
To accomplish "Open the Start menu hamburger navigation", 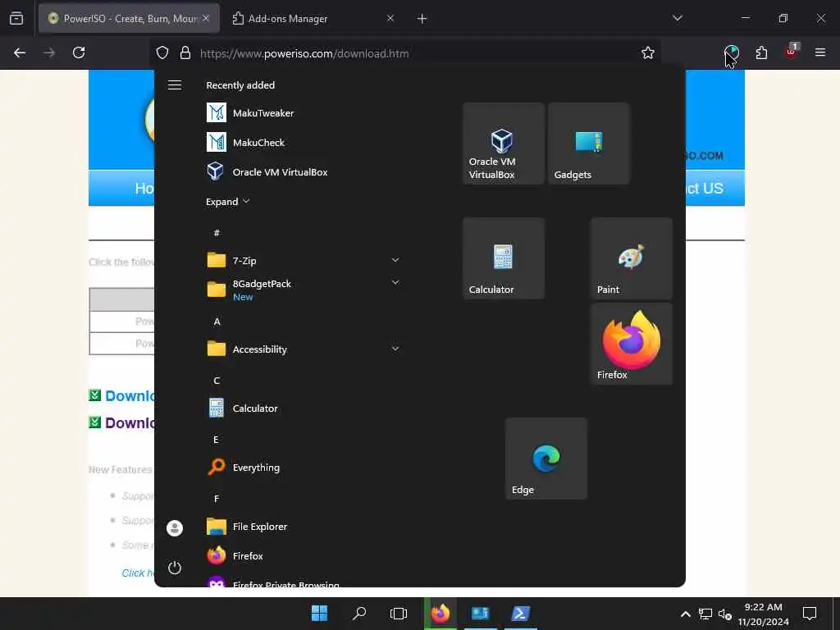I will pyautogui.click(x=175, y=85).
